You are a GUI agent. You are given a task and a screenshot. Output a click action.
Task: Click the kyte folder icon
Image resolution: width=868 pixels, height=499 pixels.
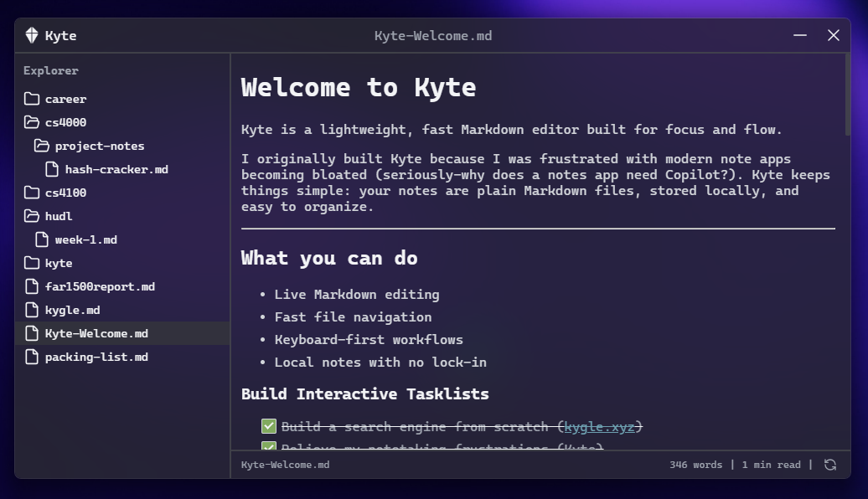[32, 264]
